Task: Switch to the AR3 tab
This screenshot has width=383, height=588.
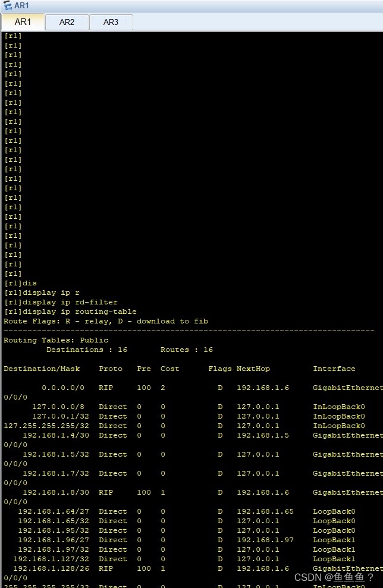Action: 111,22
